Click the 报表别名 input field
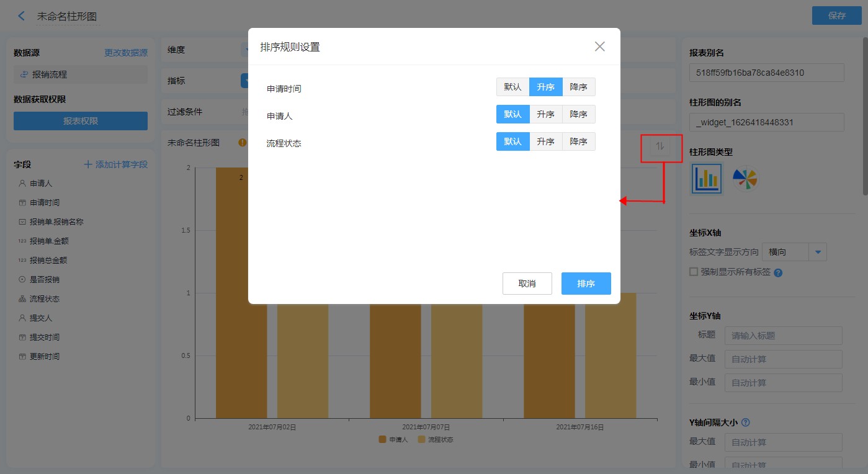 click(766, 73)
